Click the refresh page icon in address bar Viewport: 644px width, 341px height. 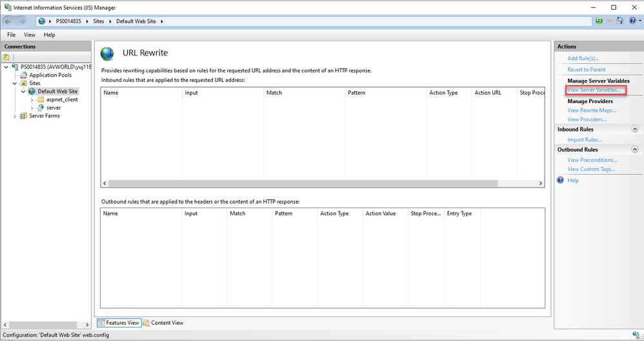599,21
